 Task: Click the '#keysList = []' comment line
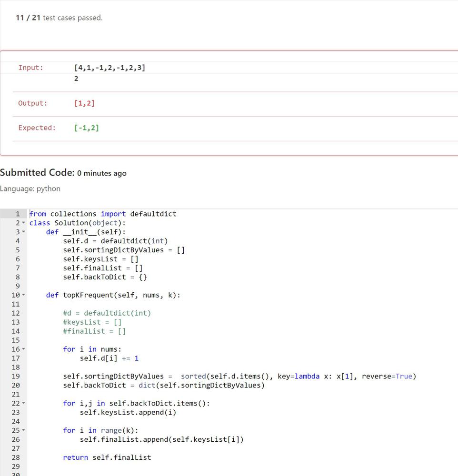coord(92,322)
